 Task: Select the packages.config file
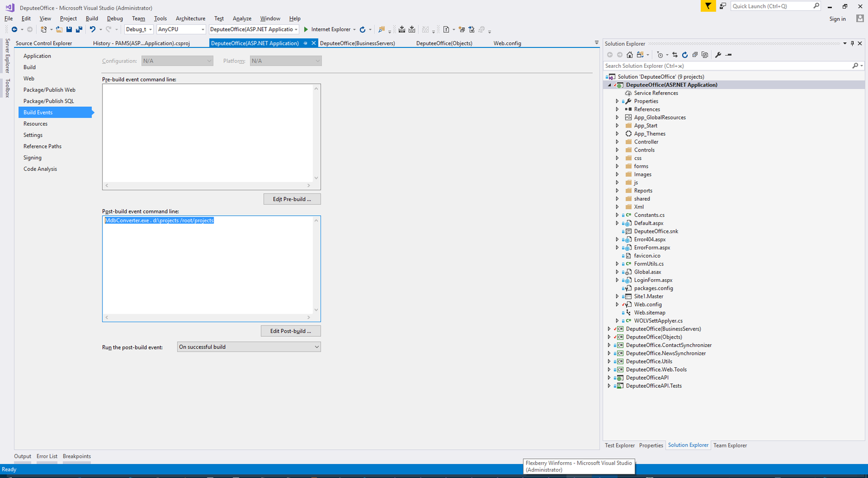[653, 288]
